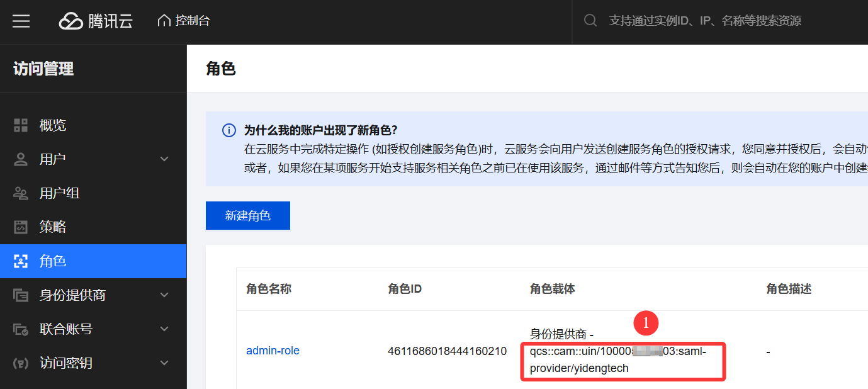
Task: Click the 新建角色 button
Action: tap(247, 216)
